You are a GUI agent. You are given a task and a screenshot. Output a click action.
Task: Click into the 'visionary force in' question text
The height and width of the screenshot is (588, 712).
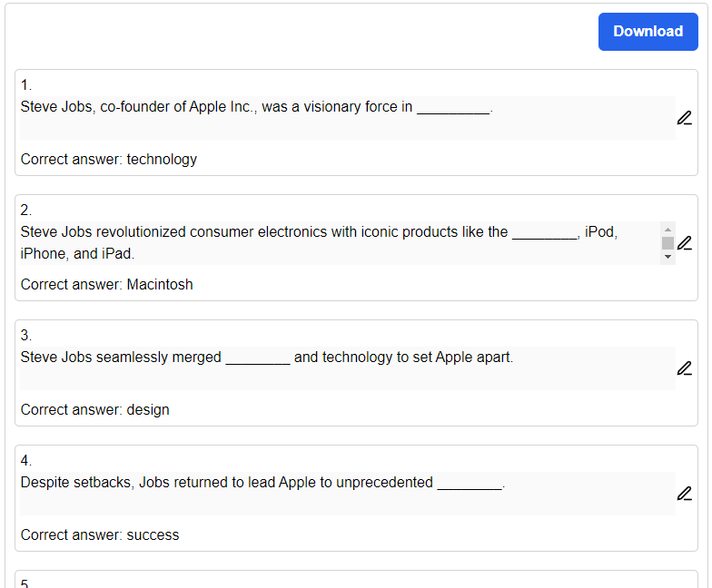[x=348, y=118]
